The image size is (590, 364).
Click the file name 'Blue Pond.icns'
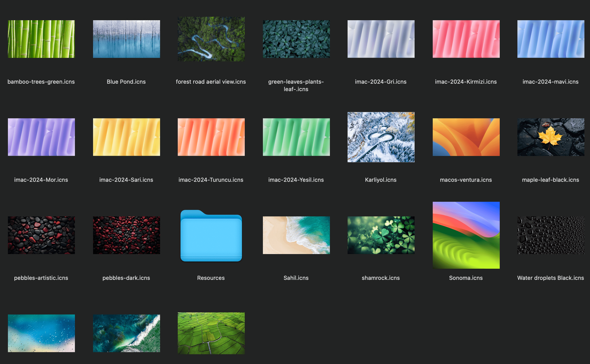(126, 82)
